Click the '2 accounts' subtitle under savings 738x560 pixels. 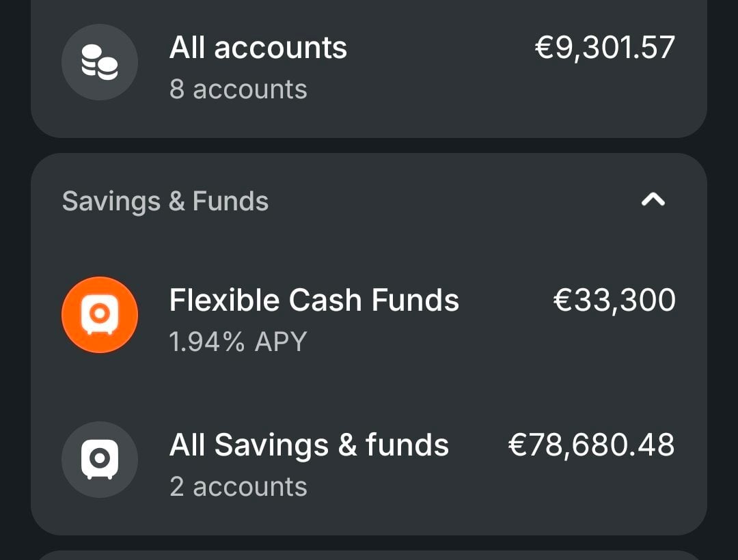pyautogui.click(x=238, y=487)
